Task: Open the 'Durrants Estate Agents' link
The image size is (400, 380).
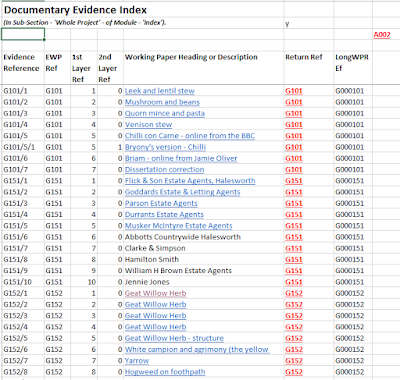Action: (164, 215)
